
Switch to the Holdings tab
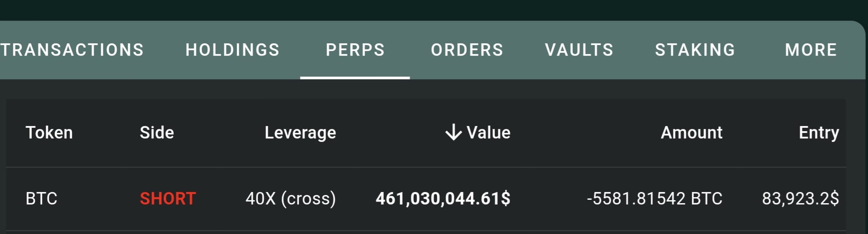click(232, 50)
